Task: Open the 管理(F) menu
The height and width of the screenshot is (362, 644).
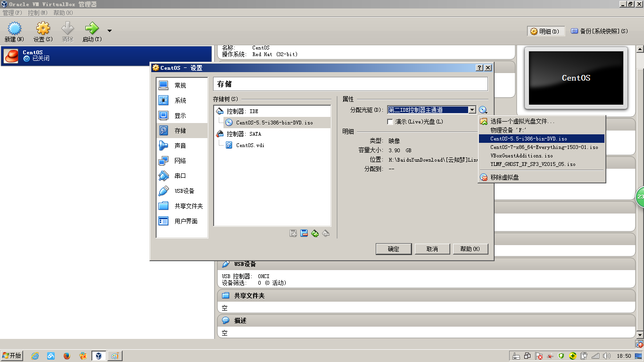Action: [x=12, y=13]
